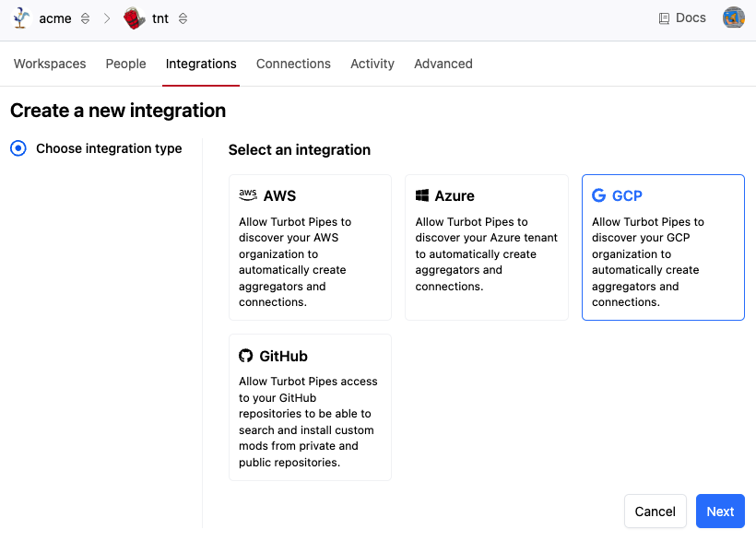The height and width of the screenshot is (541, 756).
Task: Click the GCP Google logo icon
Action: pyautogui.click(x=599, y=195)
